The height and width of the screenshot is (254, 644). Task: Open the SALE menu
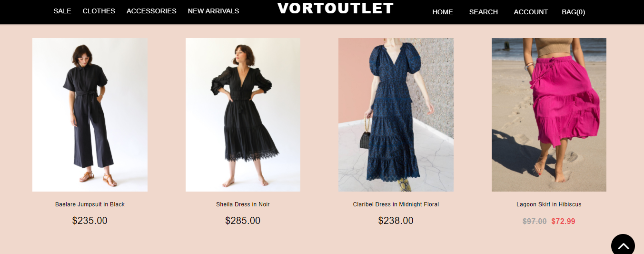(x=62, y=11)
